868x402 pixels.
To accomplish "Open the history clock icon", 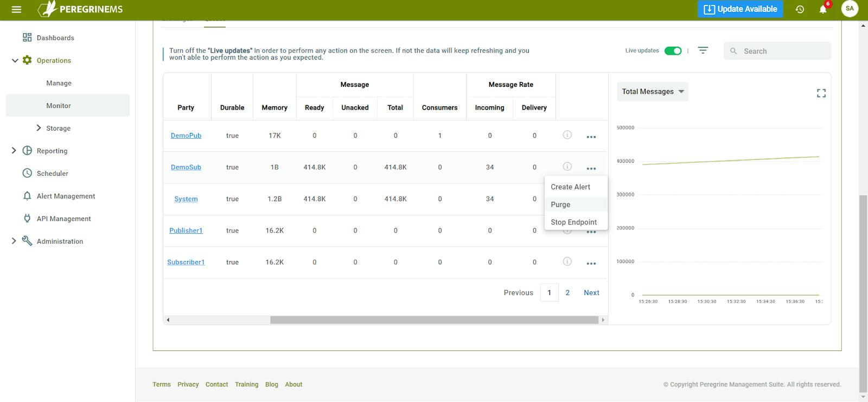I will (x=800, y=9).
